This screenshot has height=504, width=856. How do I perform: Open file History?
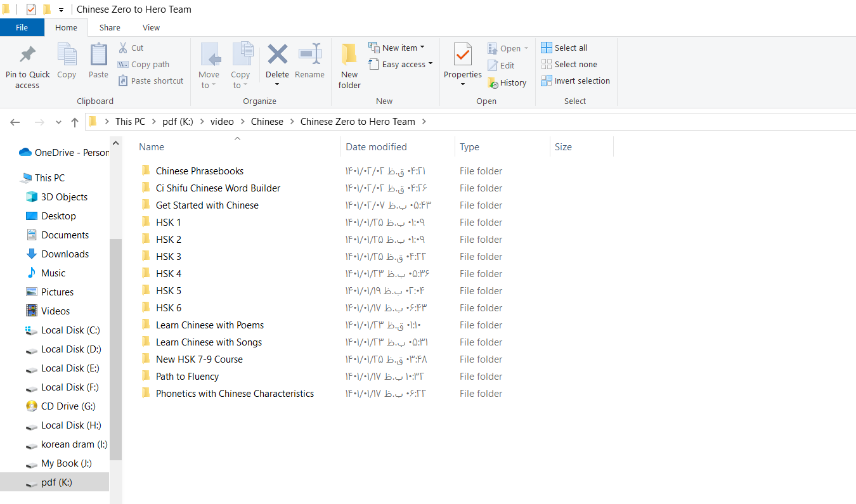pos(507,82)
